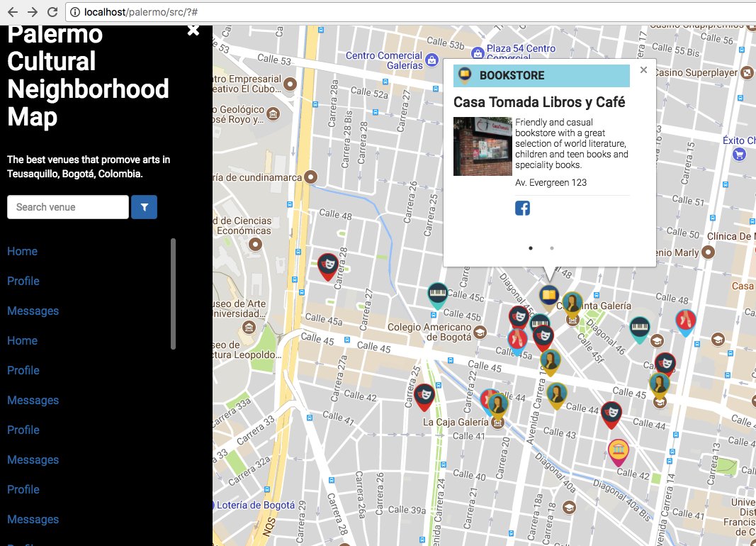This screenshot has height=546, width=756.
Task: Open the last fully visible Messages link in sidebar
Action: click(33, 520)
